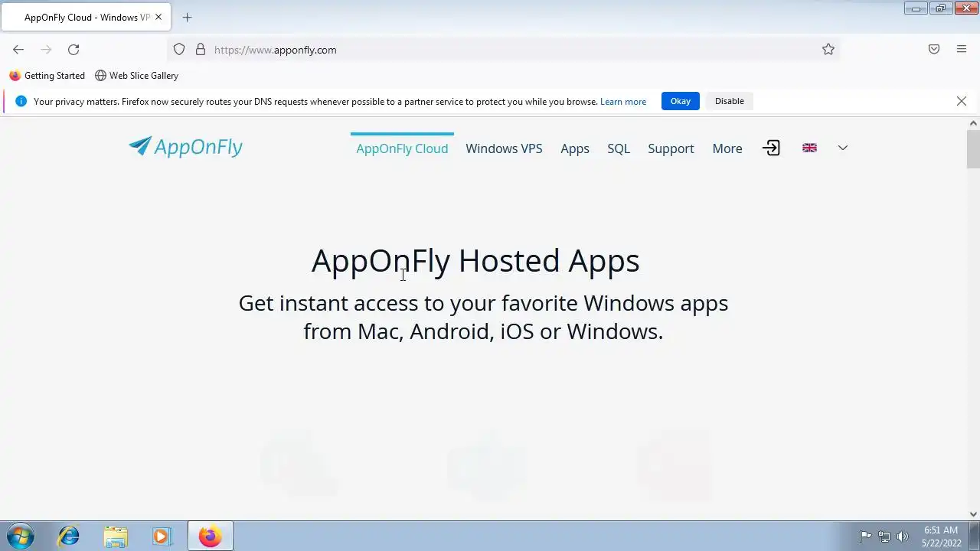Screen dimensions: 980x551
Task: Open the Apps menu item
Action: [575, 148]
